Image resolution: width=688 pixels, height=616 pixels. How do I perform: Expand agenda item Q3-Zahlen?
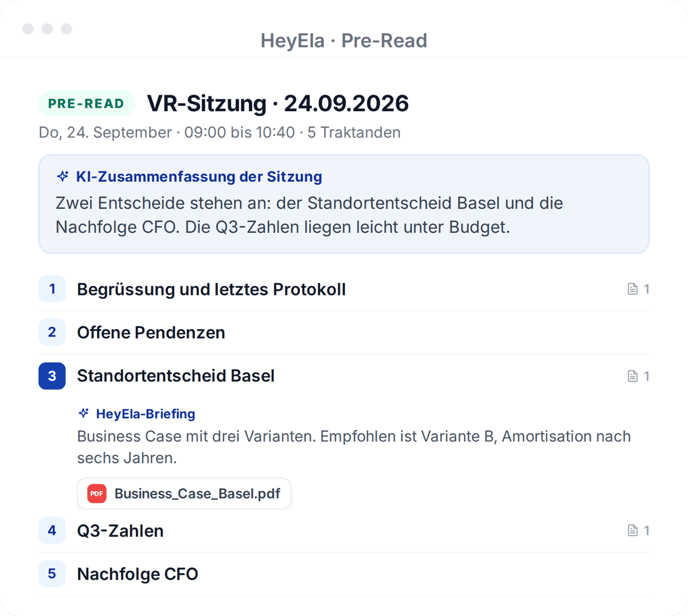[344, 531]
